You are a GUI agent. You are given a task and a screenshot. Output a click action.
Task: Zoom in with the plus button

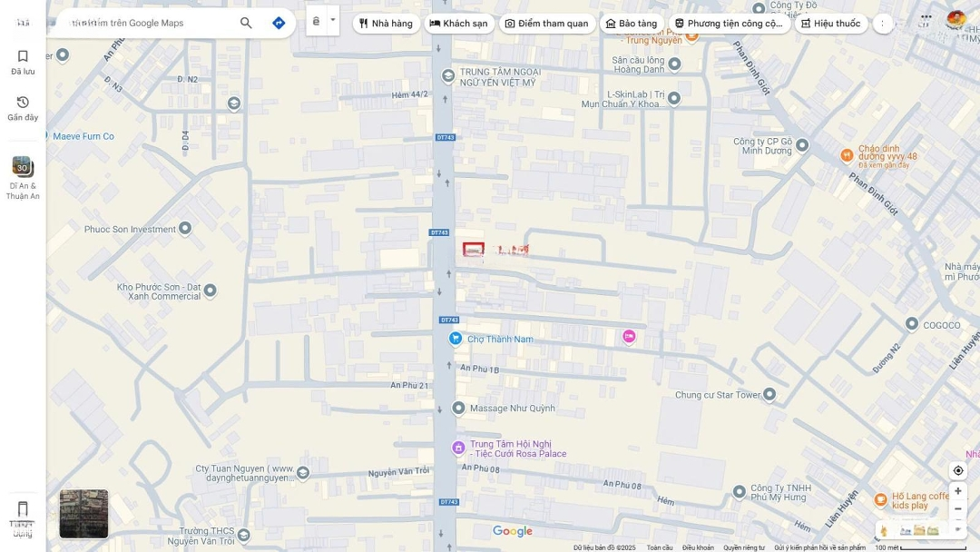tap(957, 491)
